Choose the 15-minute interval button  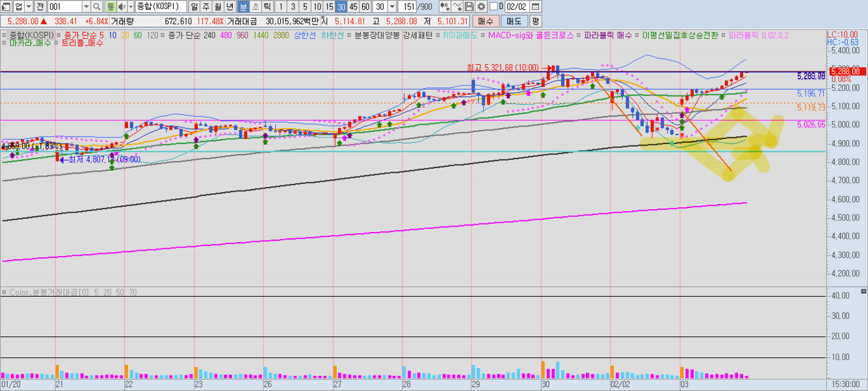tap(329, 6)
